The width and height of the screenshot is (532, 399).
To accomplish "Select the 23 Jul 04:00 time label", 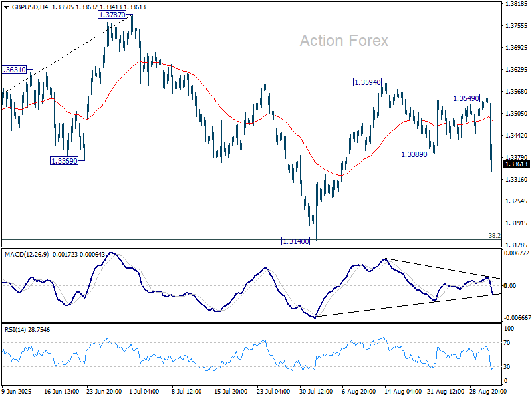I will [273, 392].
